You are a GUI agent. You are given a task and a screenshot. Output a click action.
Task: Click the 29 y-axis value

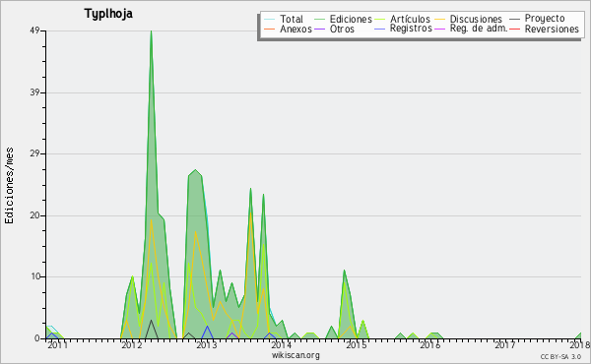[x=34, y=153]
